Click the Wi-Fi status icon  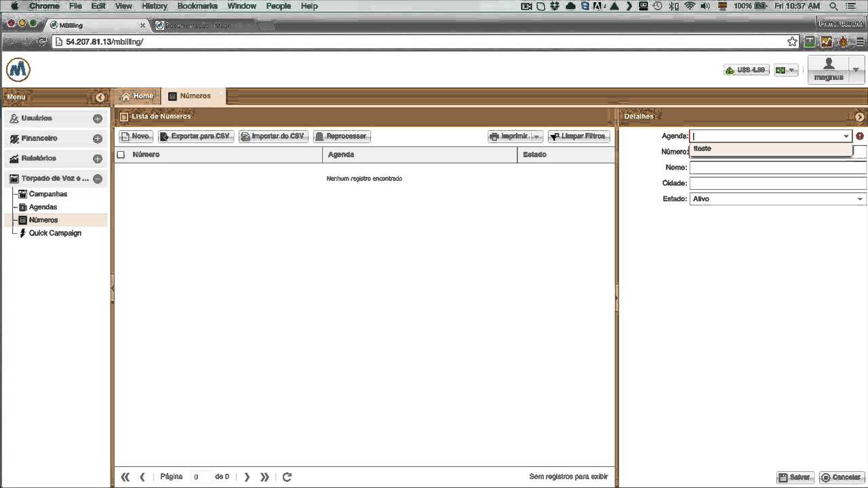click(690, 6)
